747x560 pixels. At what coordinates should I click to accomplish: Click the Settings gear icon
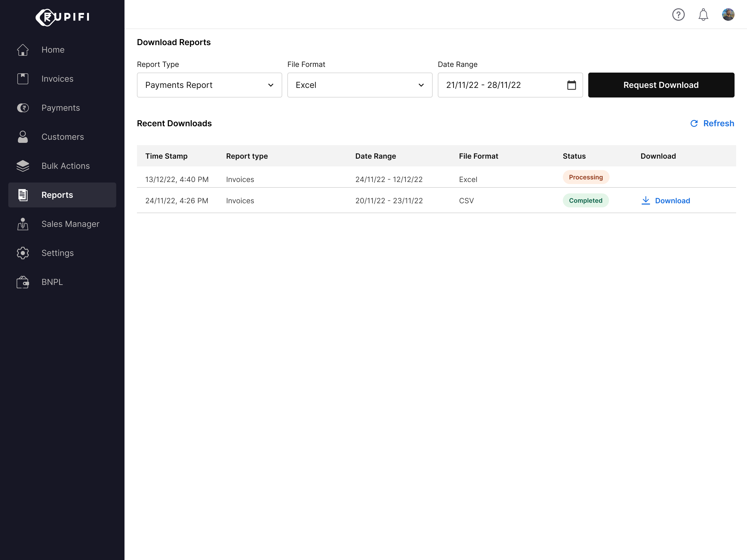(x=23, y=253)
